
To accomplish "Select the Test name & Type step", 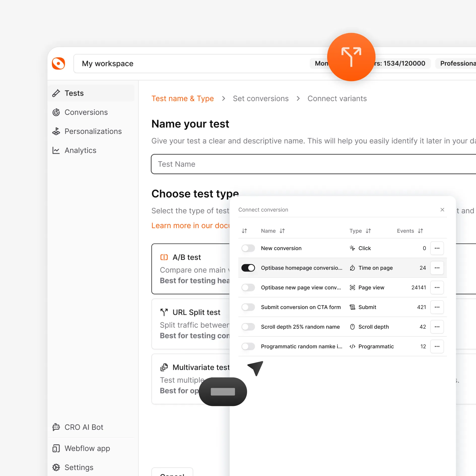I will [x=183, y=98].
